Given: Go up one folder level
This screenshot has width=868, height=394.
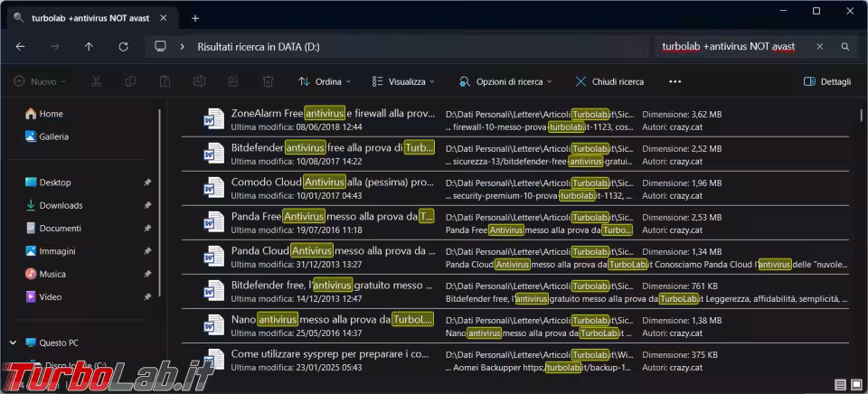Looking at the screenshot, I should coord(89,47).
